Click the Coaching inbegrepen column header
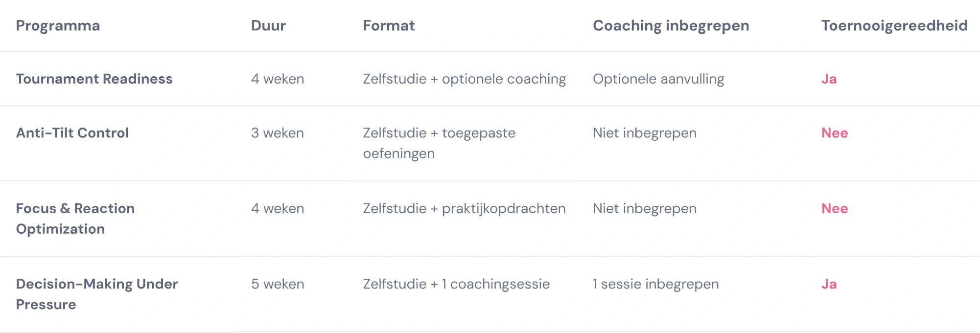The width and height of the screenshot is (980, 333). (x=671, y=25)
